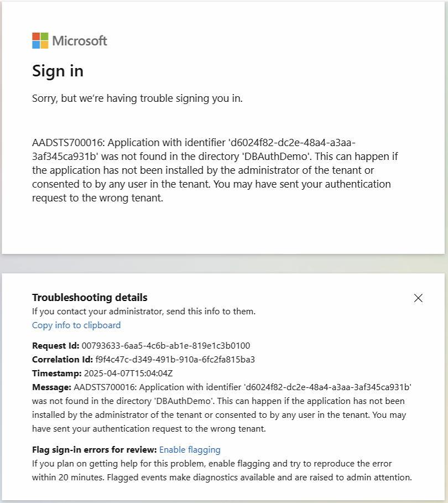The image size is (448, 503).
Task: Click the Timestamp label
Action: point(56,373)
